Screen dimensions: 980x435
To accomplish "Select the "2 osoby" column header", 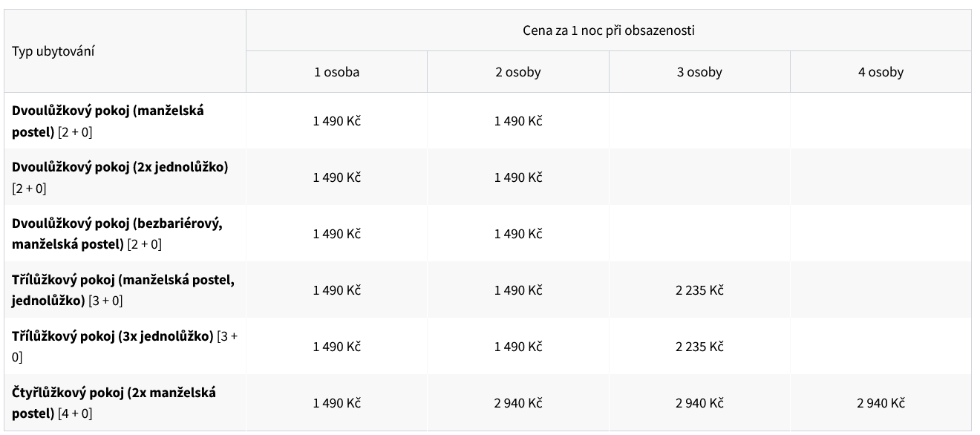I will (x=517, y=72).
